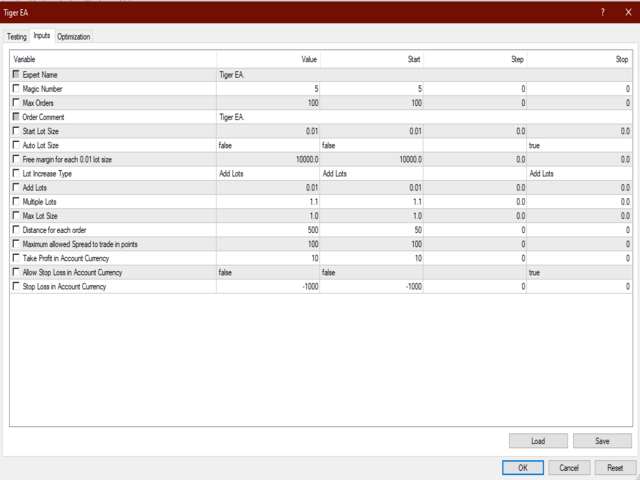The height and width of the screenshot is (480, 640).
Task: Enable the Max Orders checkbox
Action: [x=16, y=102]
